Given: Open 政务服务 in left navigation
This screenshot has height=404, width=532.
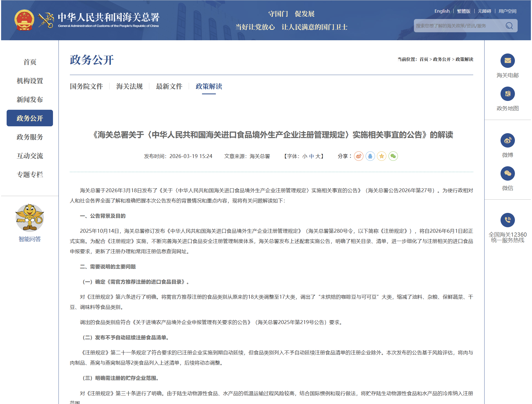Looking at the screenshot, I should tap(30, 137).
